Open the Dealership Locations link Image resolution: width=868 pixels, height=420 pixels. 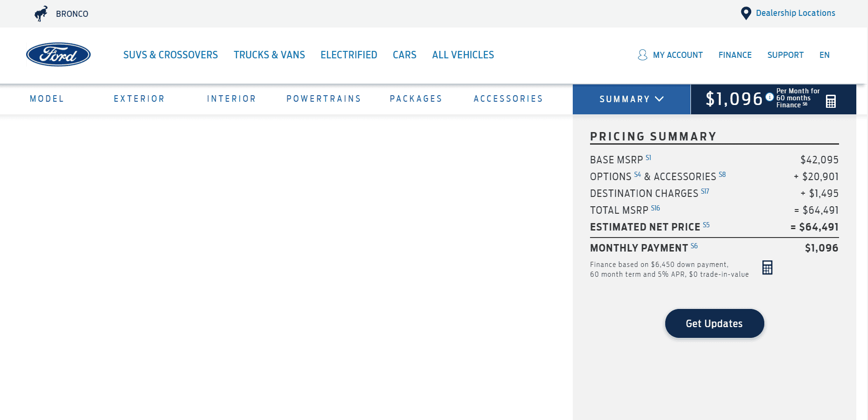point(795,13)
